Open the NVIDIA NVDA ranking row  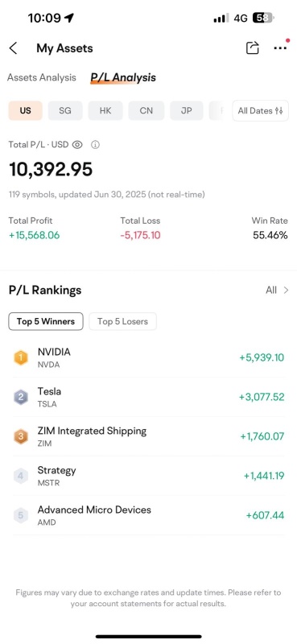tap(148, 357)
